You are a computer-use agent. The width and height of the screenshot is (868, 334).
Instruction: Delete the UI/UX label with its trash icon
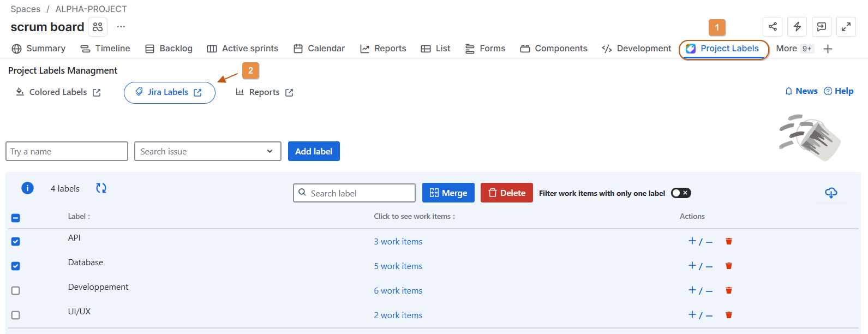[x=729, y=315]
